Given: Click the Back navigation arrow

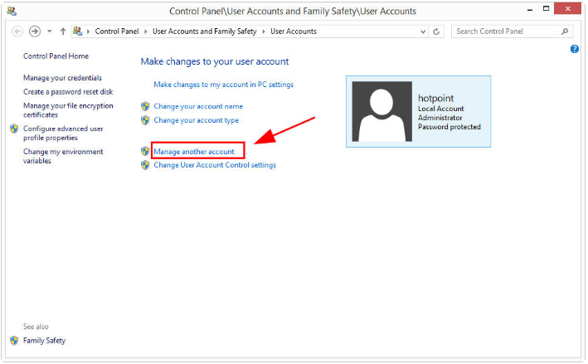Looking at the screenshot, I should [x=17, y=32].
